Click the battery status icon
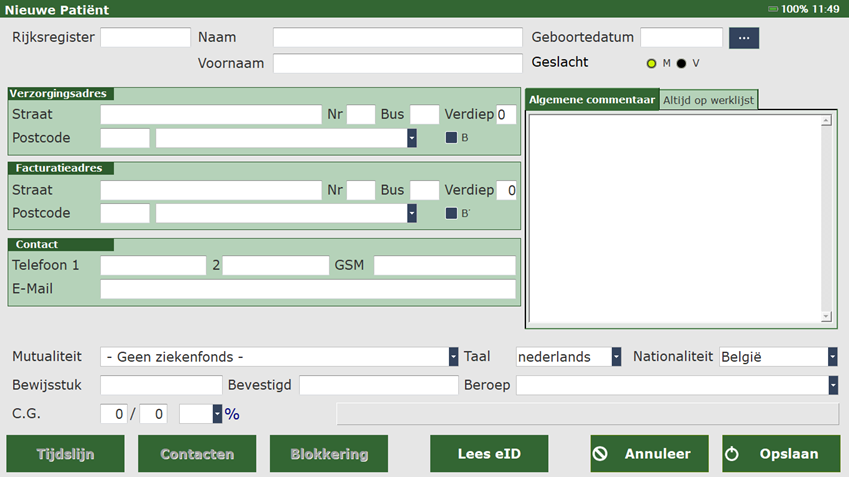Viewport: 849px width, 477px height. tap(772, 9)
